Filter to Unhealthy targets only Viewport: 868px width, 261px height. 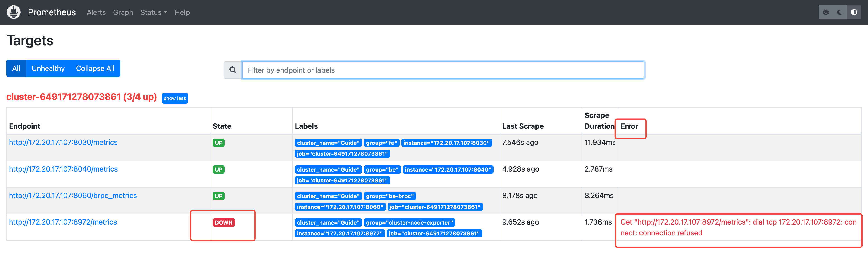click(48, 68)
